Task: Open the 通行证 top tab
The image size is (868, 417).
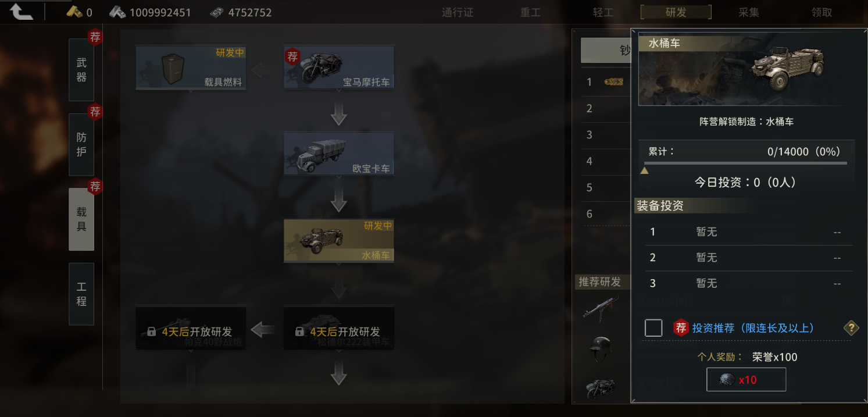Action: (458, 12)
